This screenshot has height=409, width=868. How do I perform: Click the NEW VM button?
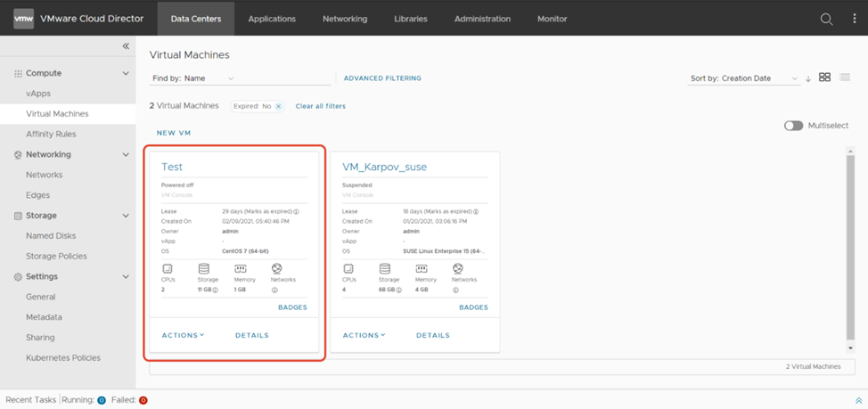(174, 133)
